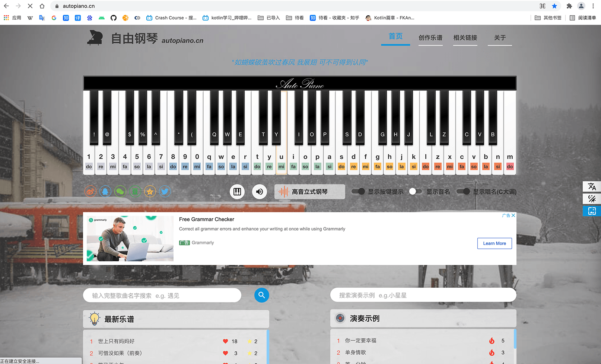Click the Twitter share icon
Screen dimensions: 601x364
tap(165, 191)
